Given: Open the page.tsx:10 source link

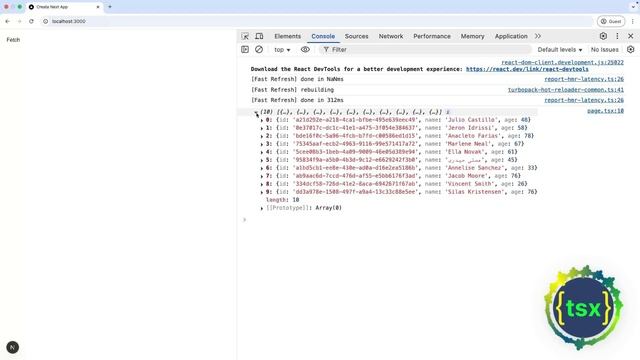Looking at the screenshot, I should tap(605, 111).
